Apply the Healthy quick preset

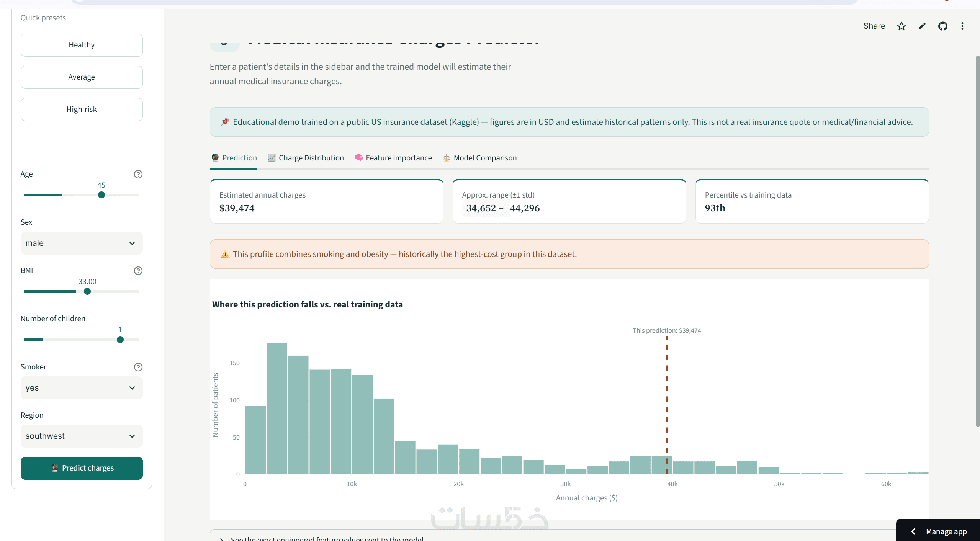pyautogui.click(x=82, y=45)
